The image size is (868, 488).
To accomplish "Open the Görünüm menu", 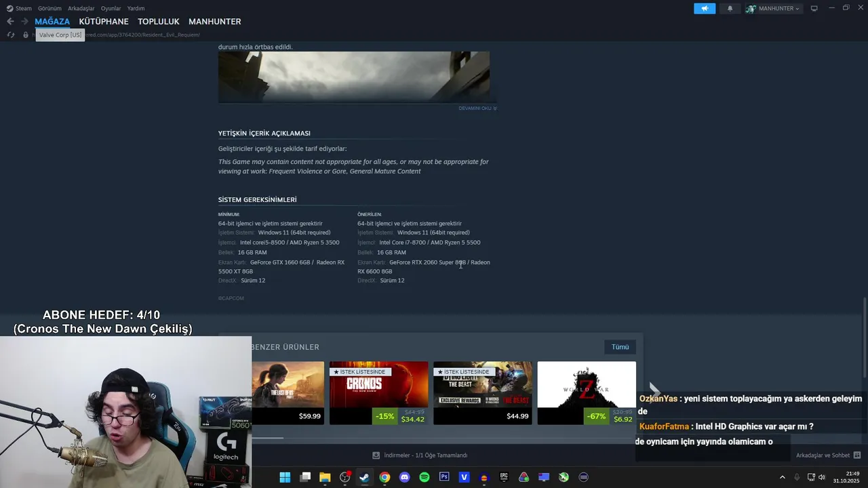I will pos(50,8).
